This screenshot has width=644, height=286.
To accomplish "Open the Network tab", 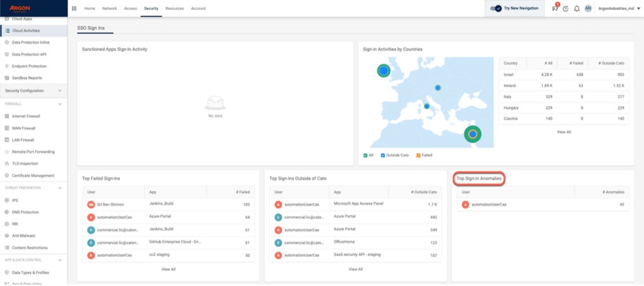I will tap(109, 8).
